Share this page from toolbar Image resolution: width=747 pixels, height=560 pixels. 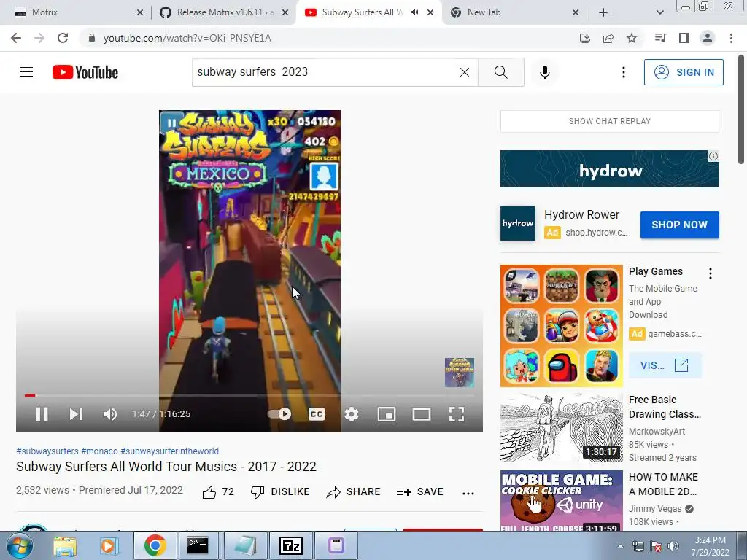[608, 38]
